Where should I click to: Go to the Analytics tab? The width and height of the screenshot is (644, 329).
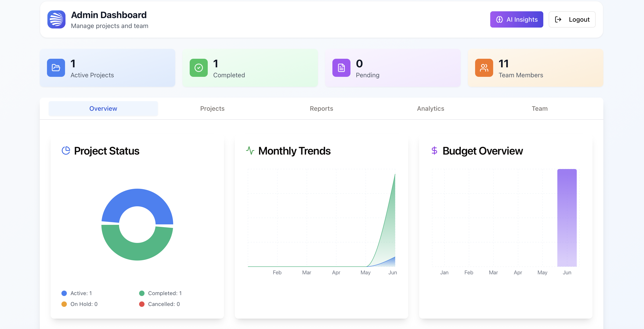430,109
